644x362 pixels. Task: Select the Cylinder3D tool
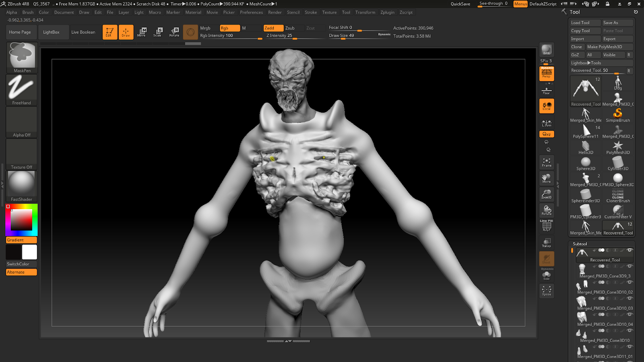618,163
